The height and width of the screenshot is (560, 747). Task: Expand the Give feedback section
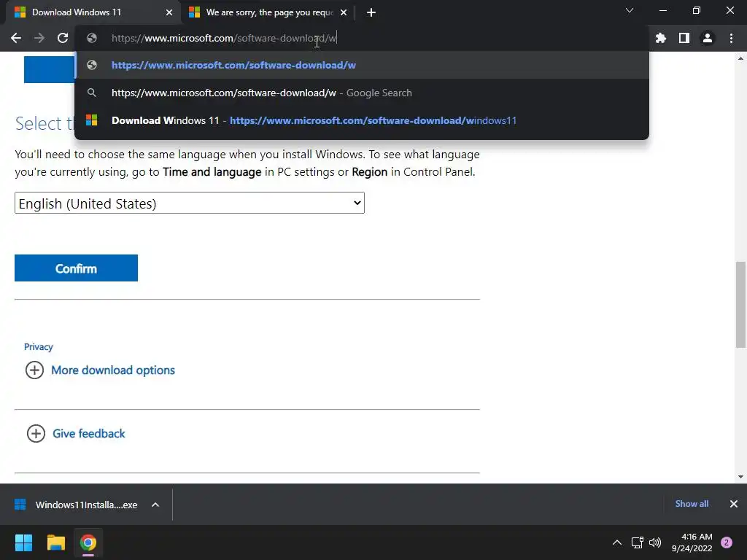88,433
